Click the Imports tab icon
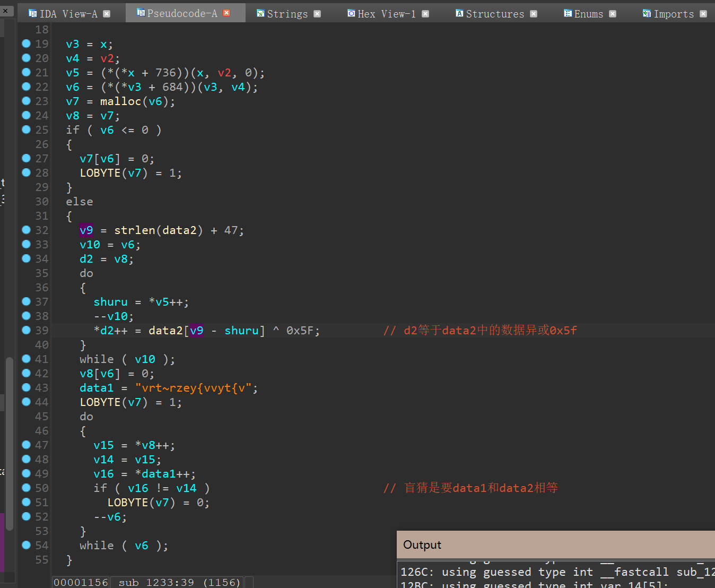This screenshot has height=588, width=715. (x=647, y=13)
